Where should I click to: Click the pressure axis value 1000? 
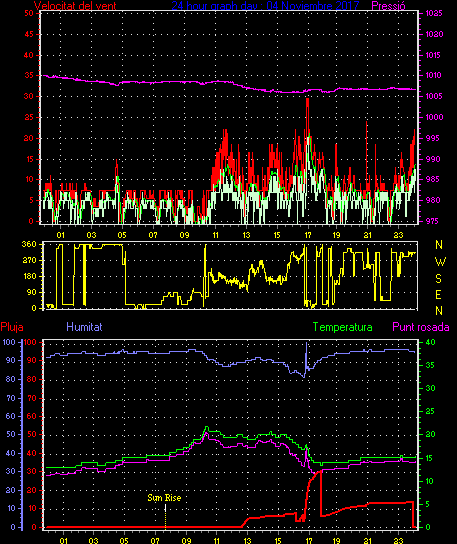[x=434, y=117]
